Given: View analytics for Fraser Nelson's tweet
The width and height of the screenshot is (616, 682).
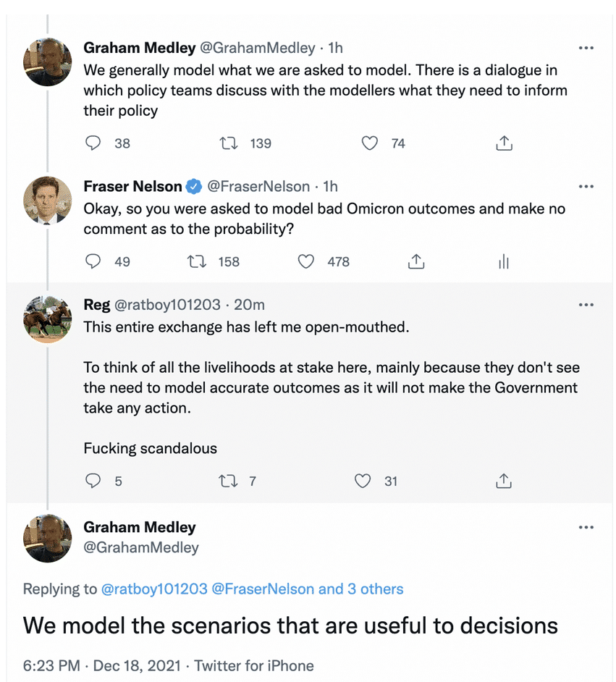Looking at the screenshot, I should (504, 261).
